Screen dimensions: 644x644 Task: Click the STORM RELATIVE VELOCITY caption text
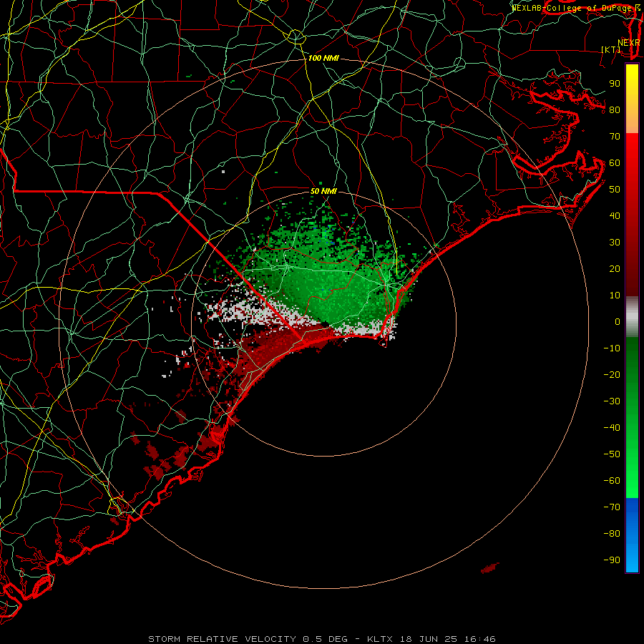pos(224,639)
